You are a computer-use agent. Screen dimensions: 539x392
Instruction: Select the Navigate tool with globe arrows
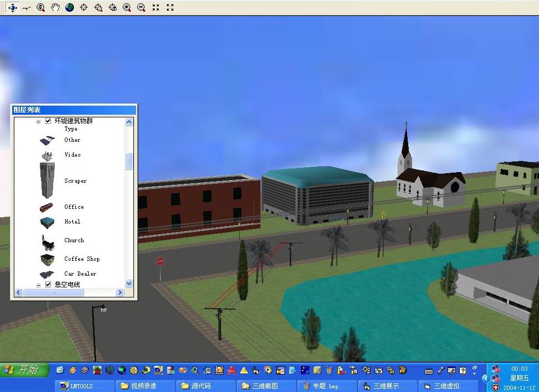point(12,7)
